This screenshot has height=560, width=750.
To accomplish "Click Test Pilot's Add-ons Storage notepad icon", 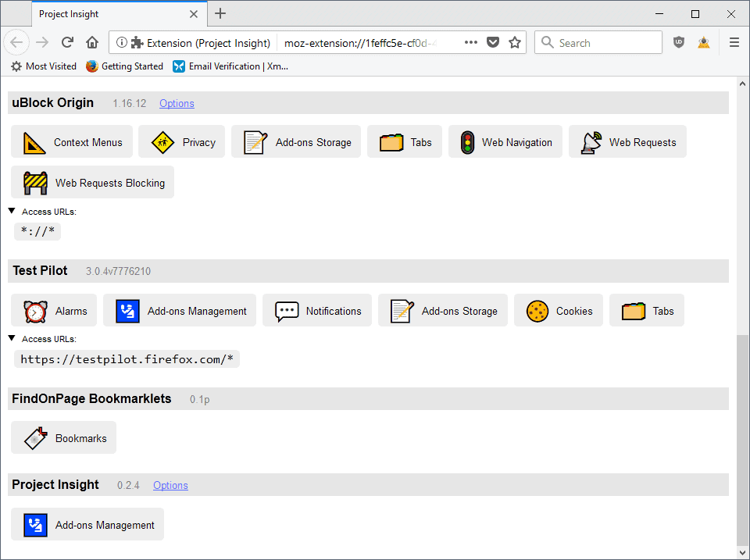I will coord(402,312).
